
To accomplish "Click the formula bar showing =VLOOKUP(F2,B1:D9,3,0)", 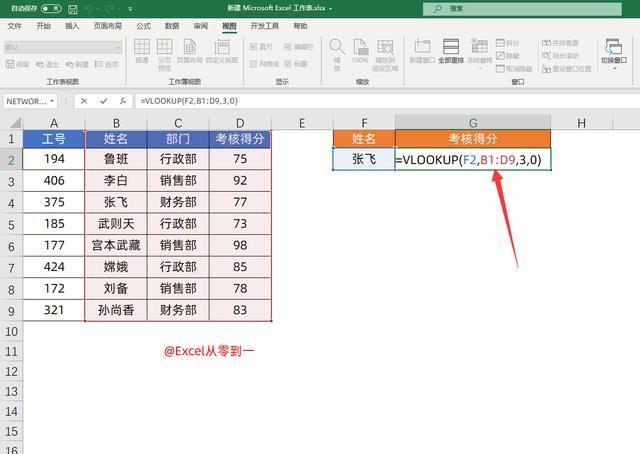I will coord(387,101).
